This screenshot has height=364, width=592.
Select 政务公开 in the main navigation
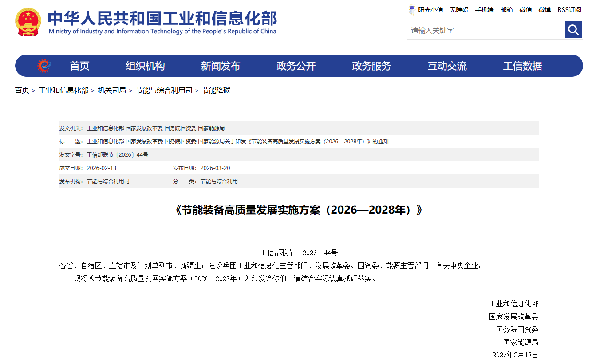296,66
